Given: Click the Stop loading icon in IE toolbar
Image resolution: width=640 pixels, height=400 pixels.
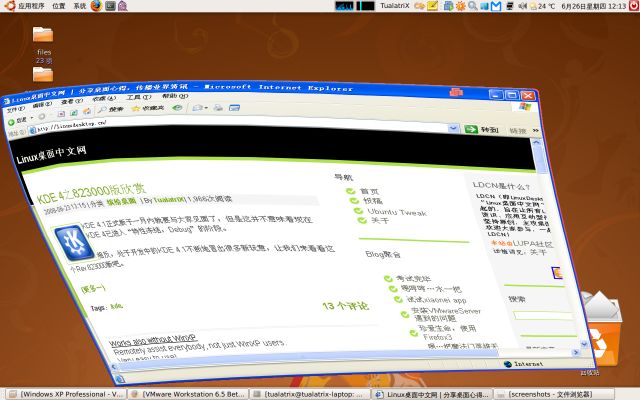Looking at the screenshot, I should click(61, 114).
